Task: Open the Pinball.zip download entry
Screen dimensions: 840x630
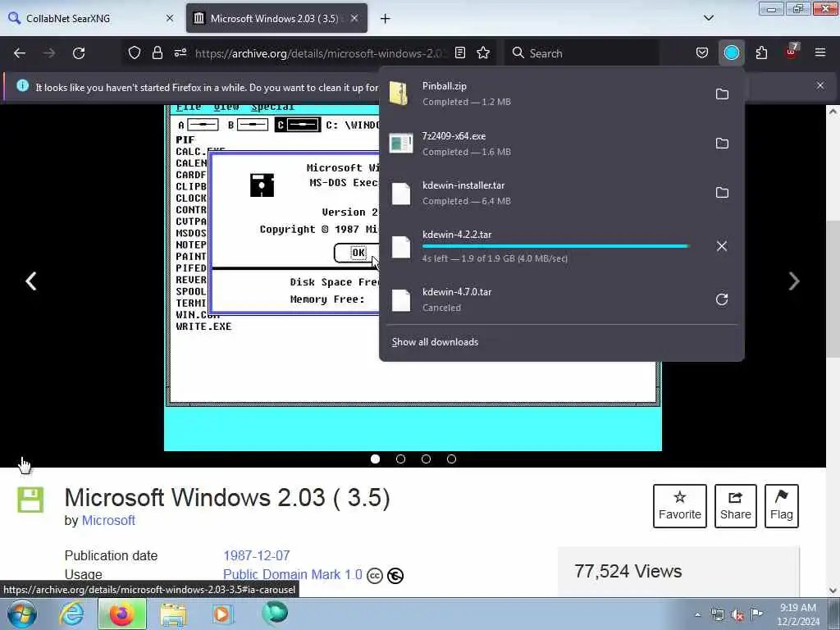Action: [x=544, y=94]
